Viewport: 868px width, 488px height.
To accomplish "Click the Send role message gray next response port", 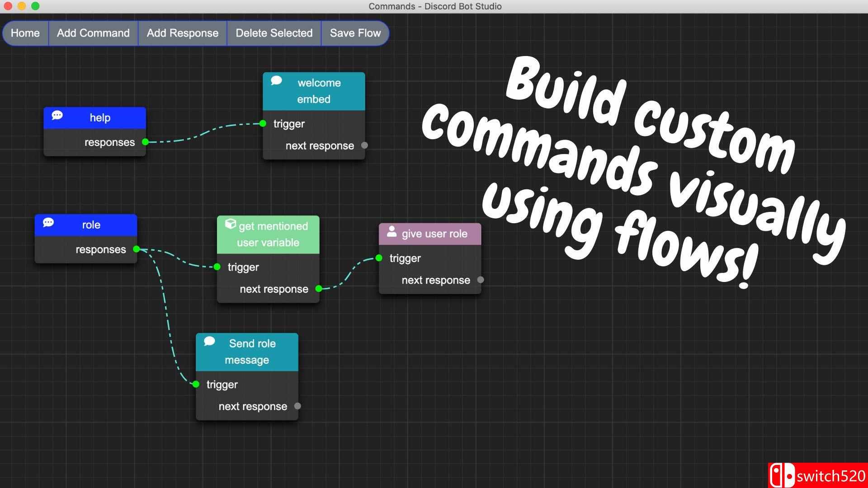I will click(297, 406).
